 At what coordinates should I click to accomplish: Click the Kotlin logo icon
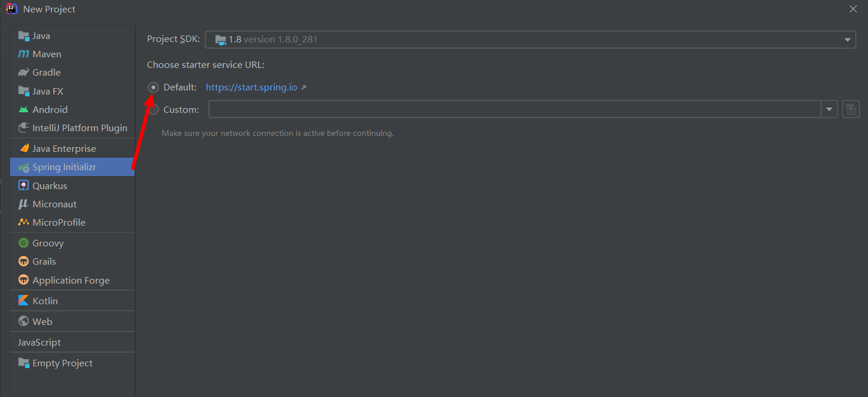(24, 301)
